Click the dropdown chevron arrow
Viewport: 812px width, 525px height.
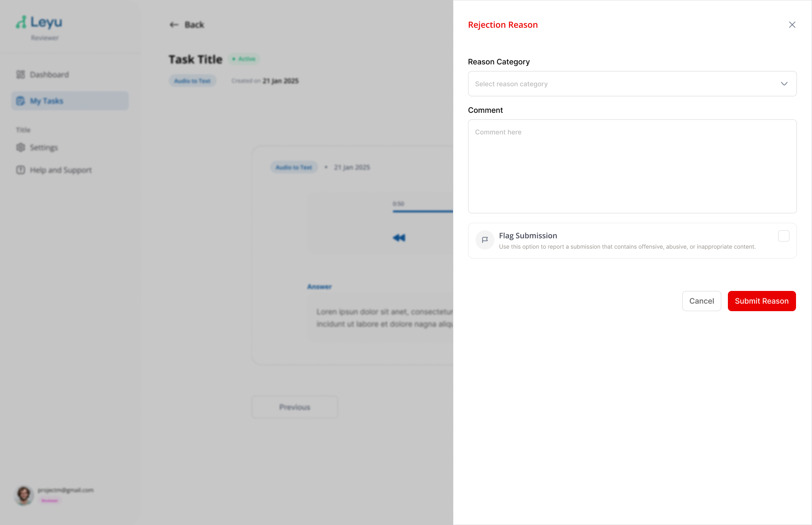(x=784, y=84)
